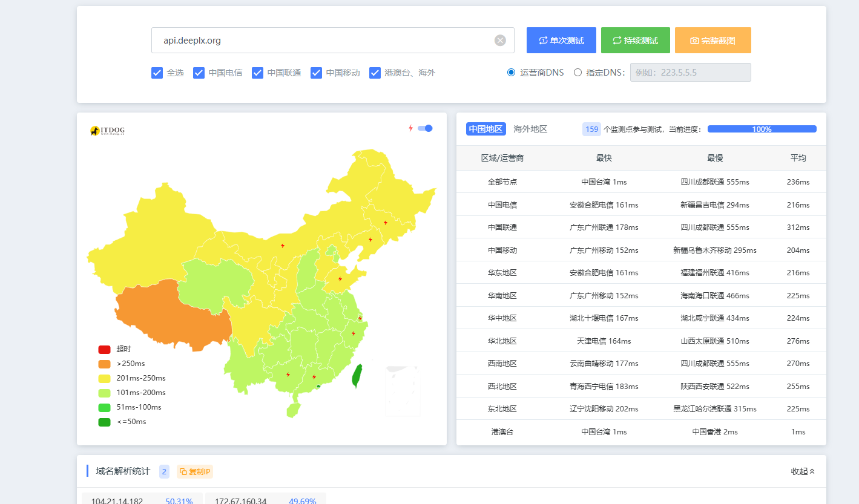
Task: Click the custom DNS input field
Action: tap(691, 73)
